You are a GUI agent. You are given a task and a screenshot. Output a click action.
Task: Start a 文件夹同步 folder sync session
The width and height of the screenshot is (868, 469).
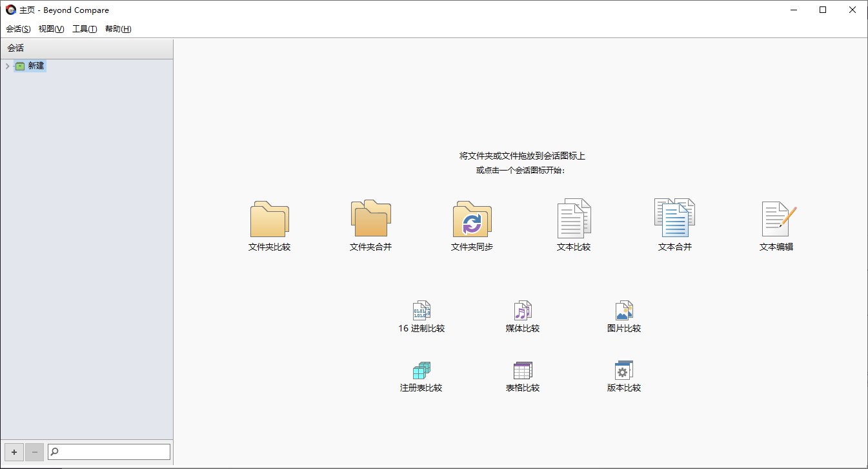[x=472, y=220]
